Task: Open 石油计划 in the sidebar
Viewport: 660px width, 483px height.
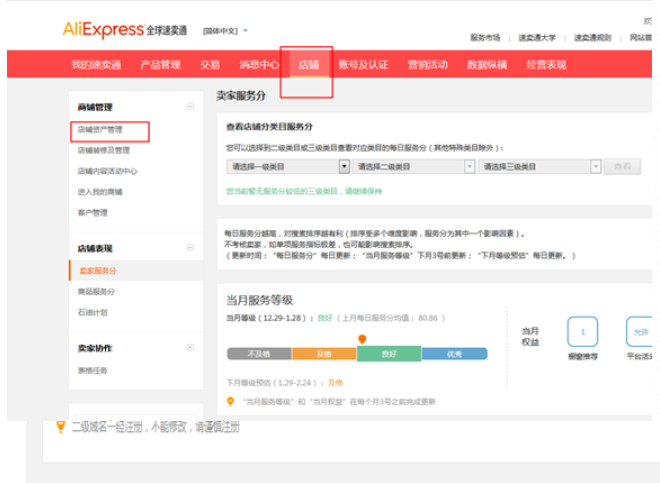Action: point(93,312)
